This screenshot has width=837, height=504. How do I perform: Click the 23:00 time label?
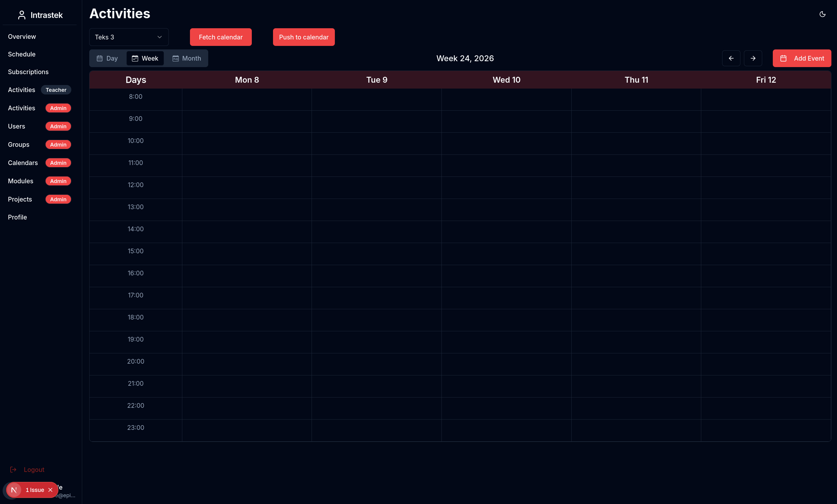pyautogui.click(x=135, y=428)
